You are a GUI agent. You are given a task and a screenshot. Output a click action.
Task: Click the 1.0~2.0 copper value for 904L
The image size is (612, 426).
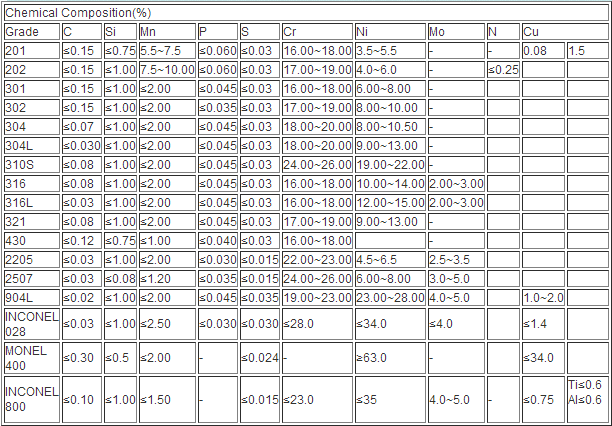tap(542, 297)
